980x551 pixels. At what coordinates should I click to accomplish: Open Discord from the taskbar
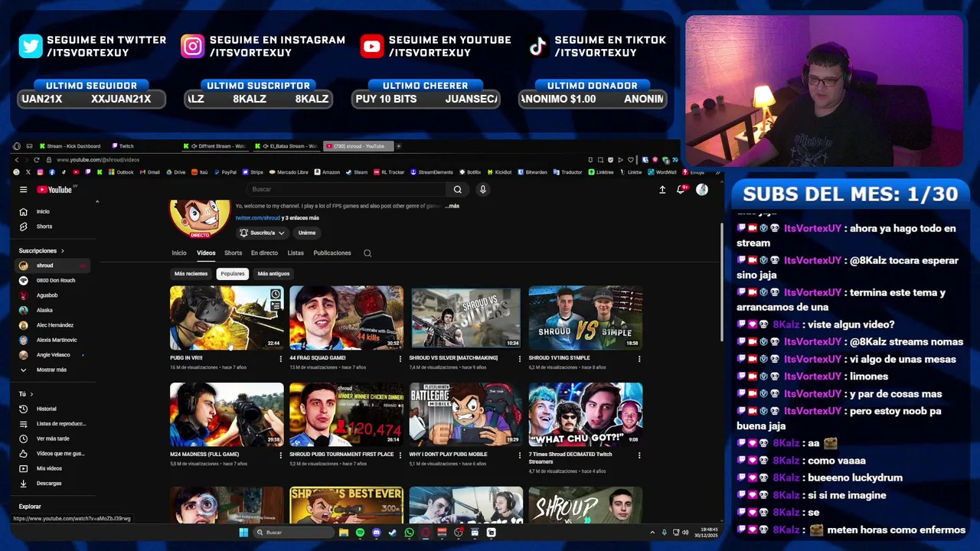point(377,532)
